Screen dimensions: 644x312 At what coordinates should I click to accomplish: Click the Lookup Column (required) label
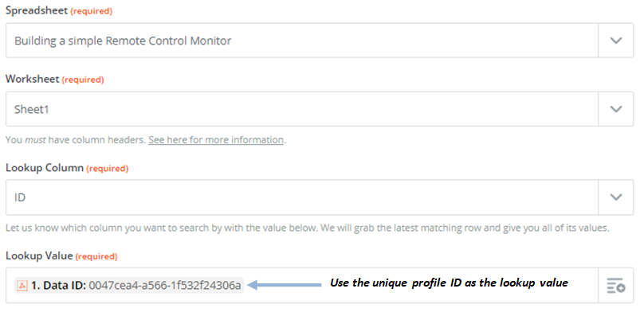[67, 168]
